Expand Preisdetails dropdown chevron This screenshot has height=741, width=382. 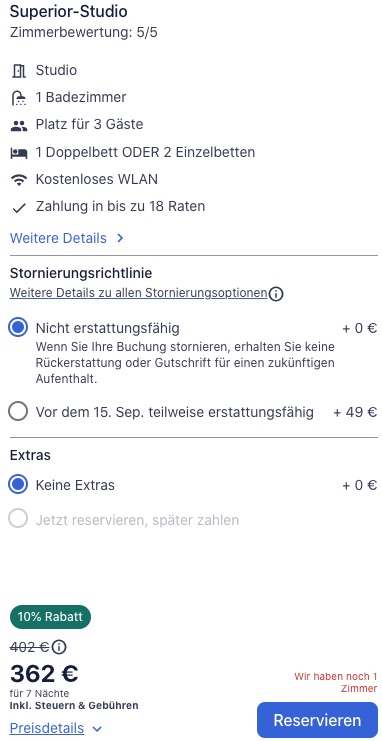click(x=97, y=729)
